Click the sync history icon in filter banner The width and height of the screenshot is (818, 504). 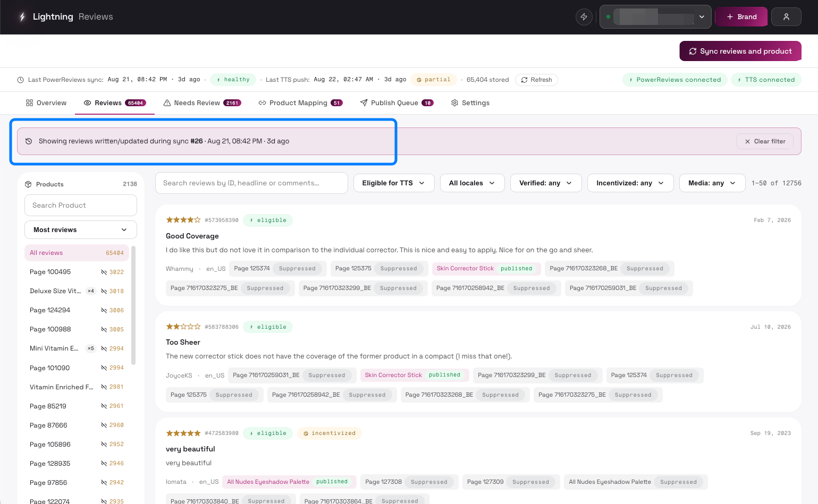point(29,141)
